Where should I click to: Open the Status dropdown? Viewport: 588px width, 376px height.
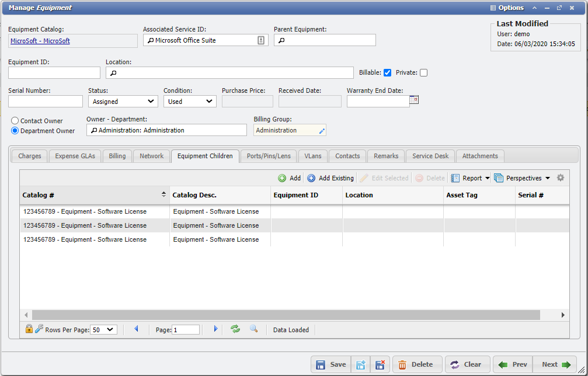coord(123,102)
